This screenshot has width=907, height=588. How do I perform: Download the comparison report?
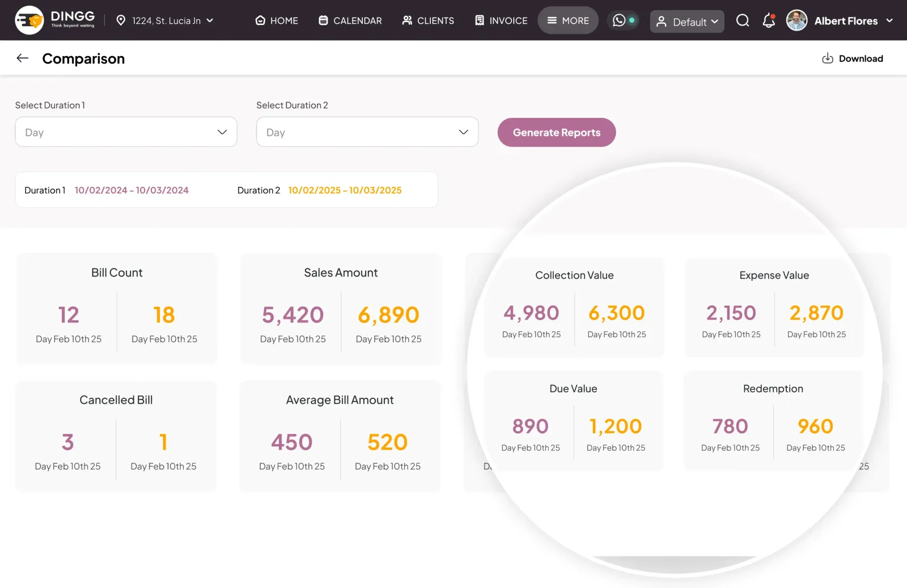pyautogui.click(x=853, y=58)
